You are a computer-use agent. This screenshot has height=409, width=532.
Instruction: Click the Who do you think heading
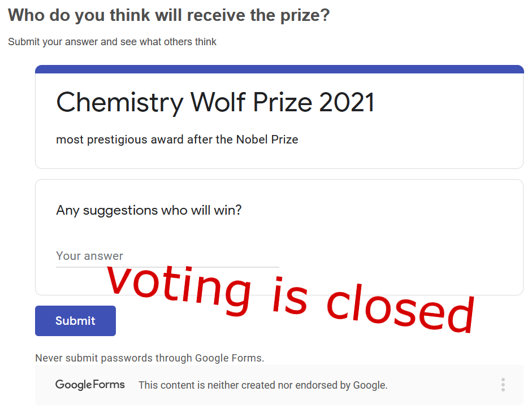tap(168, 16)
